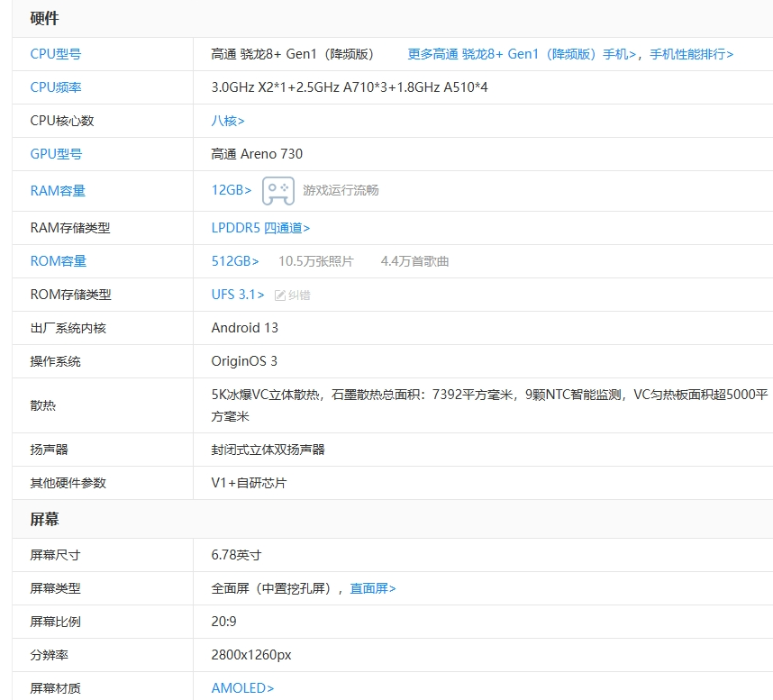Viewport: 773px width, 700px height.
Task: Open the GPU型号 label link
Action: click(x=56, y=154)
